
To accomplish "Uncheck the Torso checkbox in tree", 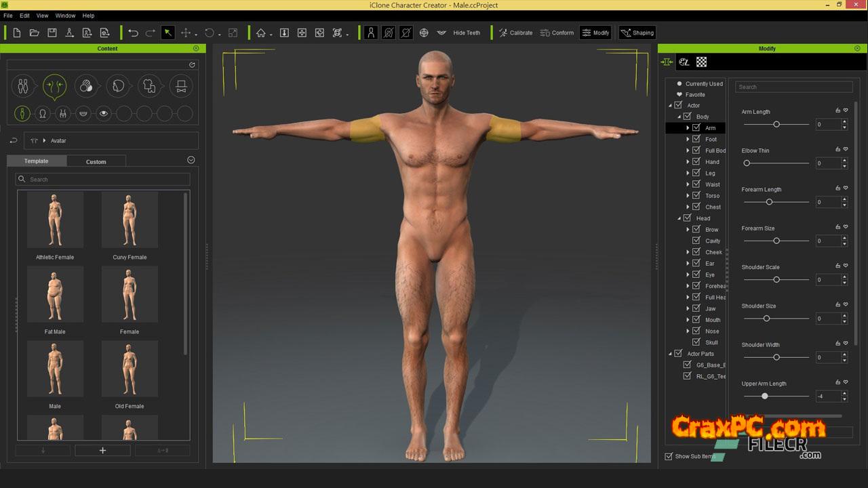I will click(696, 196).
